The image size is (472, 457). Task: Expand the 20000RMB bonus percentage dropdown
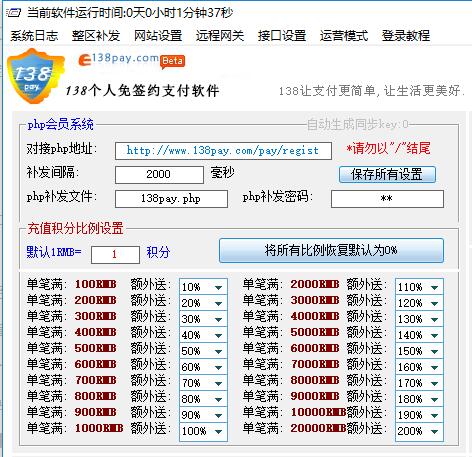pyautogui.click(x=419, y=431)
